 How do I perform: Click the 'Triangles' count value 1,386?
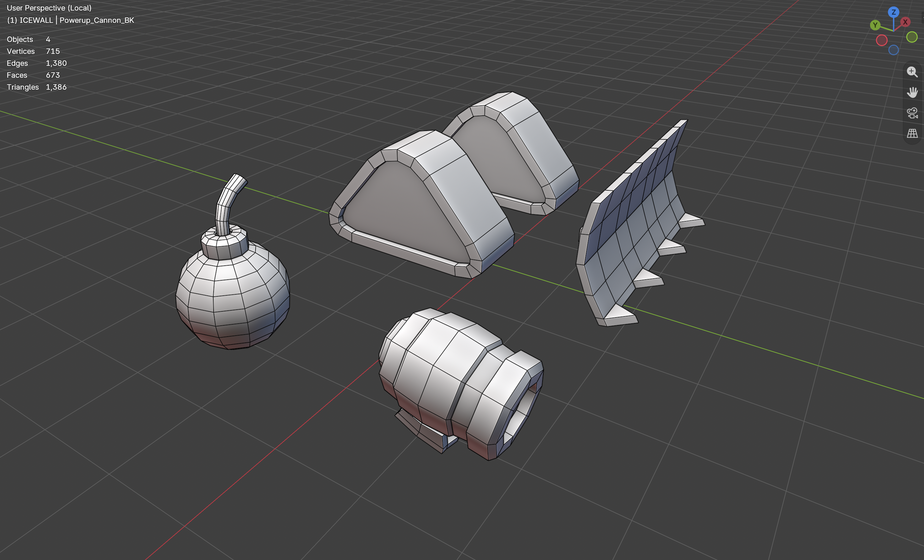click(x=56, y=87)
